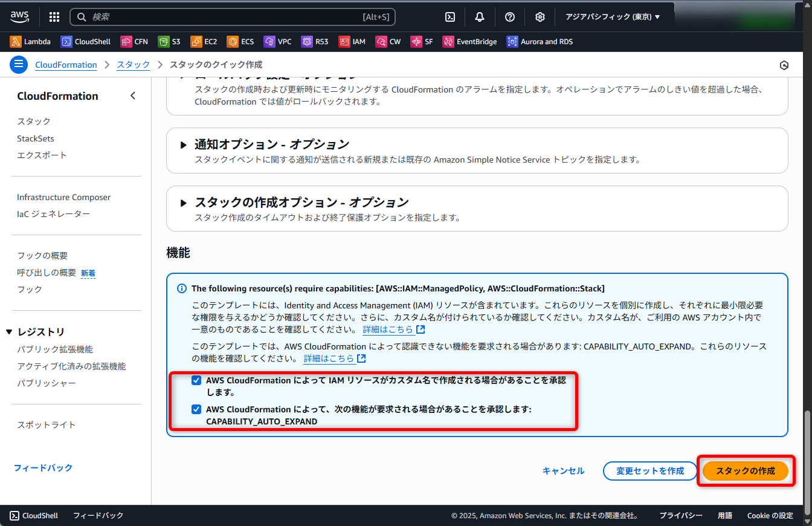Open Cookie の設定 in the footer

pos(770,516)
